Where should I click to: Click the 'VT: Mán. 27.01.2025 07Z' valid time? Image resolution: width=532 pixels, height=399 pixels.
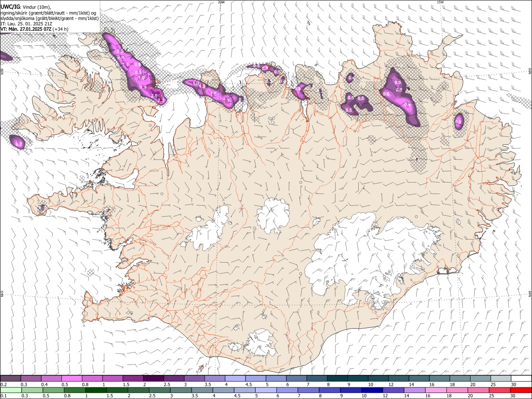pyautogui.click(x=26, y=29)
